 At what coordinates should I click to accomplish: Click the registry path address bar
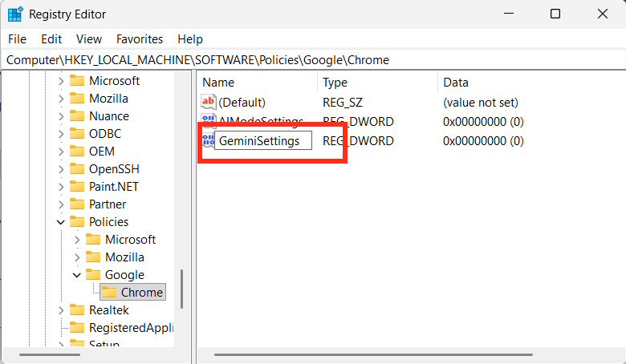[x=313, y=60]
